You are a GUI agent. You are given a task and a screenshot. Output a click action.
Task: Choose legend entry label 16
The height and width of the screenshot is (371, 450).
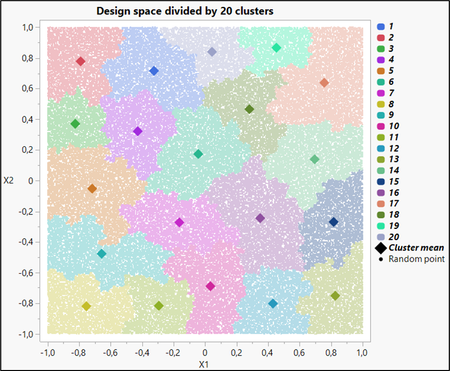[x=394, y=193]
